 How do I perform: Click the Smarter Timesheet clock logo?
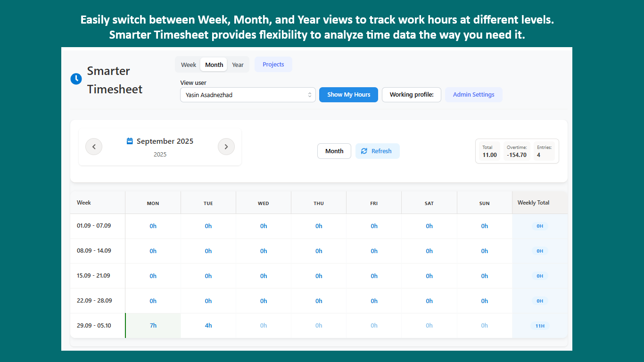pos(76,79)
